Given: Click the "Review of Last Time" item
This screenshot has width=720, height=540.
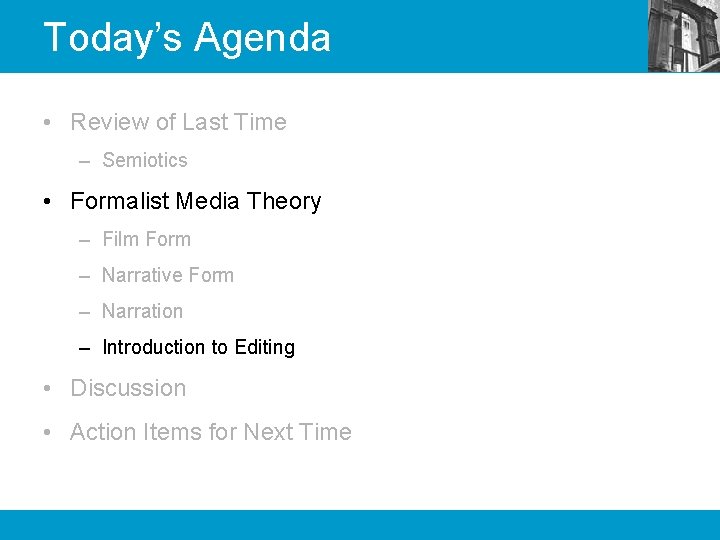Looking at the screenshot, I should 179,122.
